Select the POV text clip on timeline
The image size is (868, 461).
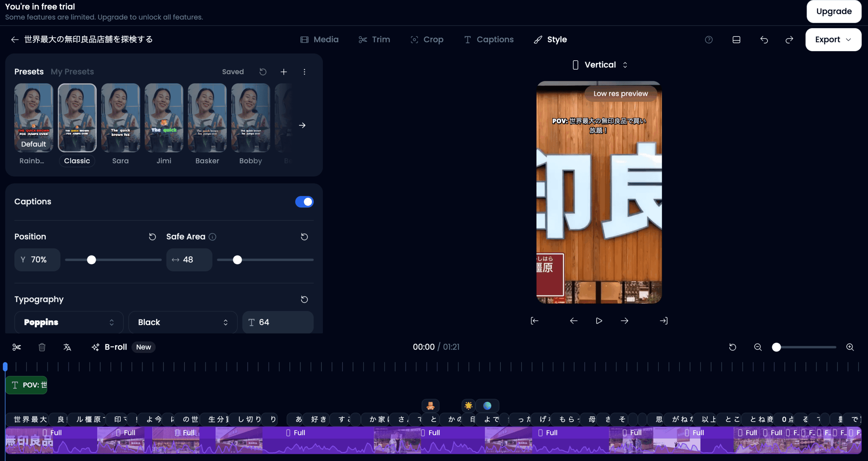click(x=26, y=385)
